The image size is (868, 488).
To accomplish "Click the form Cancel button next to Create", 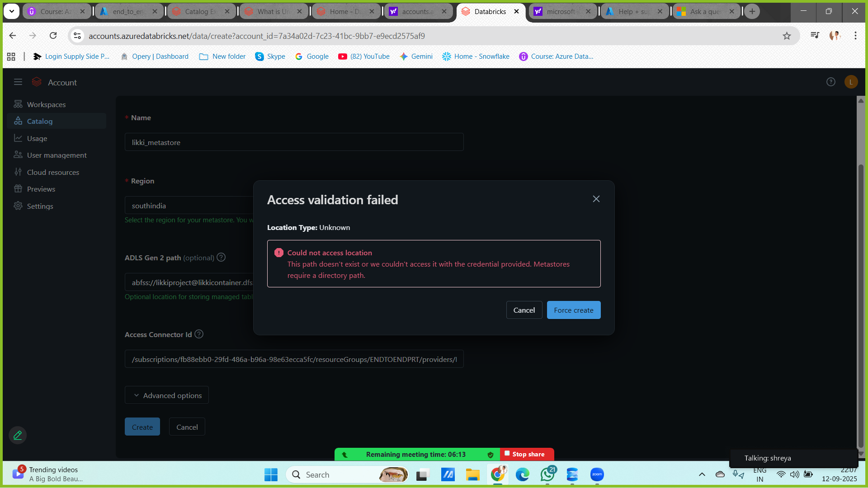I will (187, 427).
